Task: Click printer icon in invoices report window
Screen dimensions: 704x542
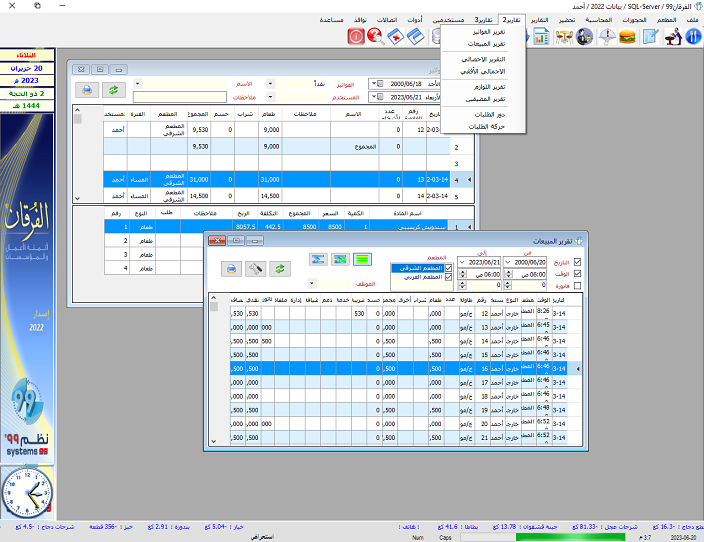Action: (87, 90)
